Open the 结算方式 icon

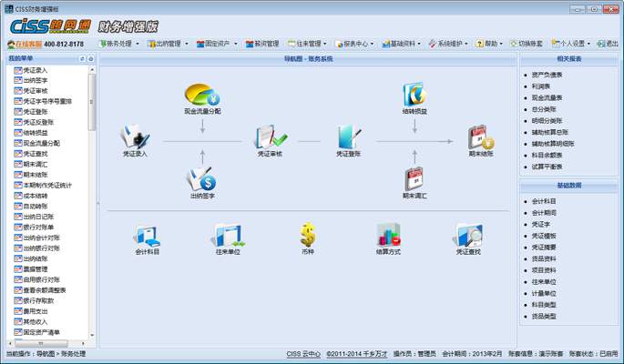tap(389, 236)
